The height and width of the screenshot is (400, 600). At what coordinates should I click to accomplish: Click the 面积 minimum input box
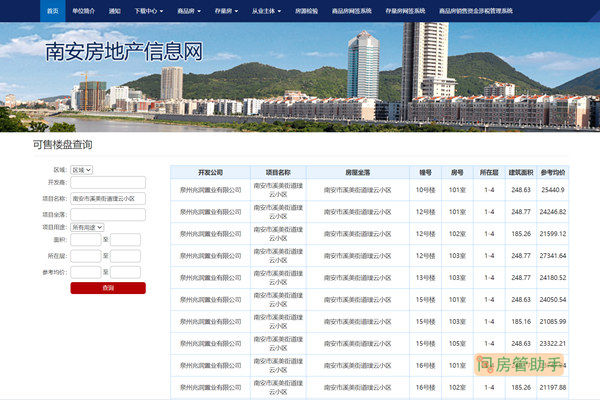86,240
